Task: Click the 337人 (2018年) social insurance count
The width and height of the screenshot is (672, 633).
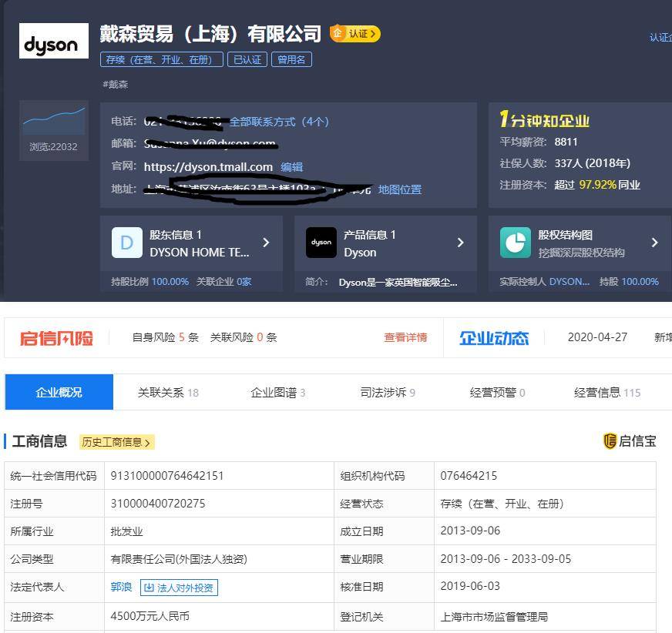Action: (593, 163)
